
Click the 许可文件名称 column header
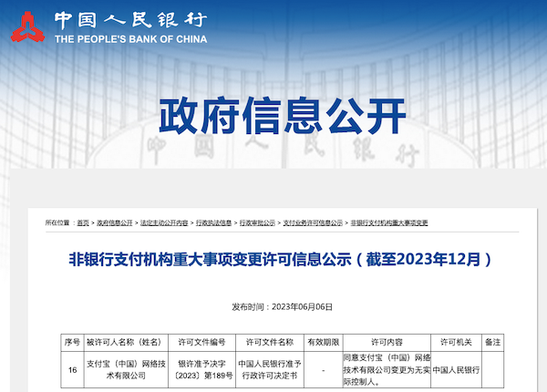click(x=270, y=343)
